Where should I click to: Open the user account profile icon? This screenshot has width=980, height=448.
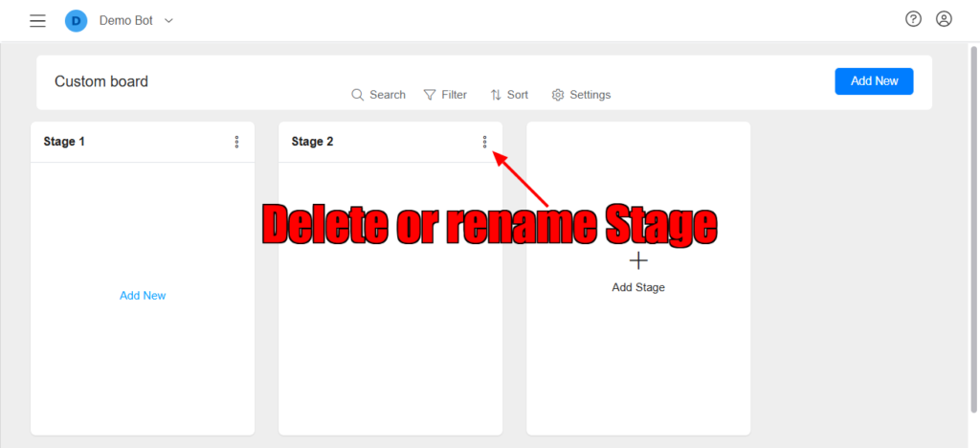tap(944, 19)
